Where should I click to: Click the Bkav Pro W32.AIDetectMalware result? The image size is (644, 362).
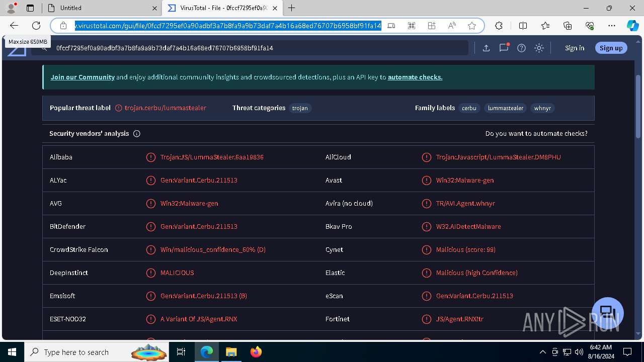pos(468,226)
